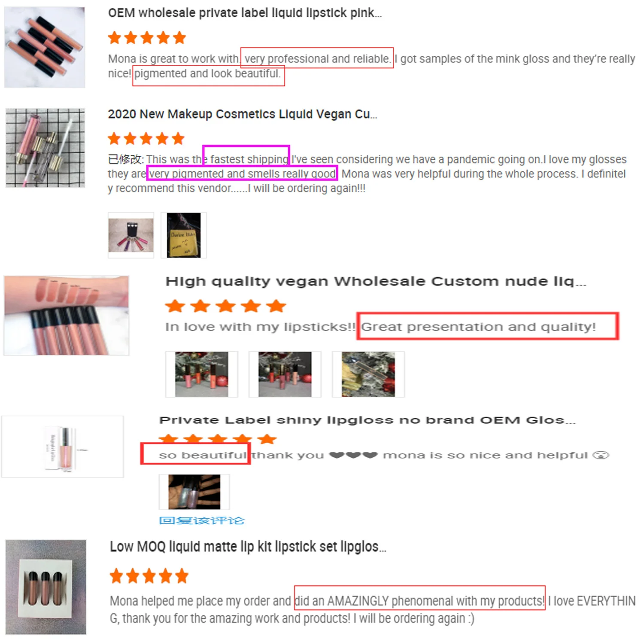Screen dimensions: 644x644
Task: Open the Private Label shiny lipgloss title
Action: point(367,420)
